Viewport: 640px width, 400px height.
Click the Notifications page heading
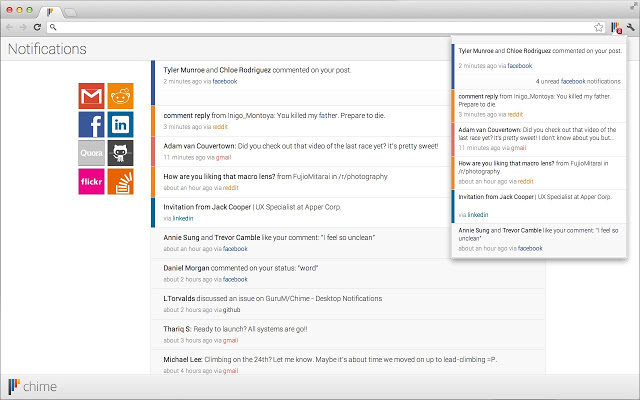click(47, 49)
